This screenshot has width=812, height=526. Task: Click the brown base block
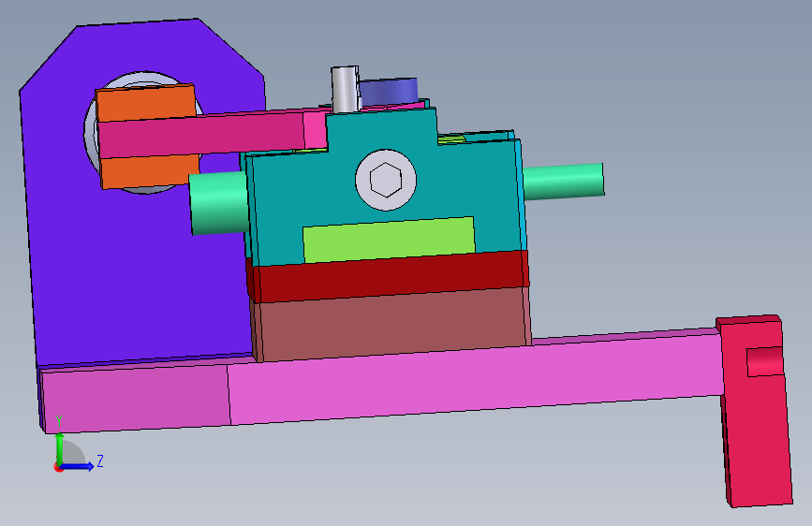[x=391, y=324]
